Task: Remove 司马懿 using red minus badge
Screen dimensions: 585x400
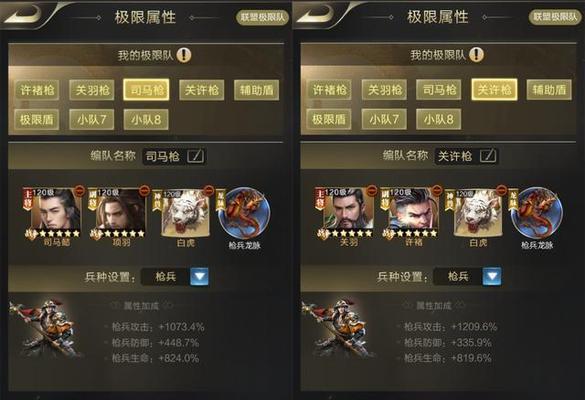Action: tap(79, 191)
